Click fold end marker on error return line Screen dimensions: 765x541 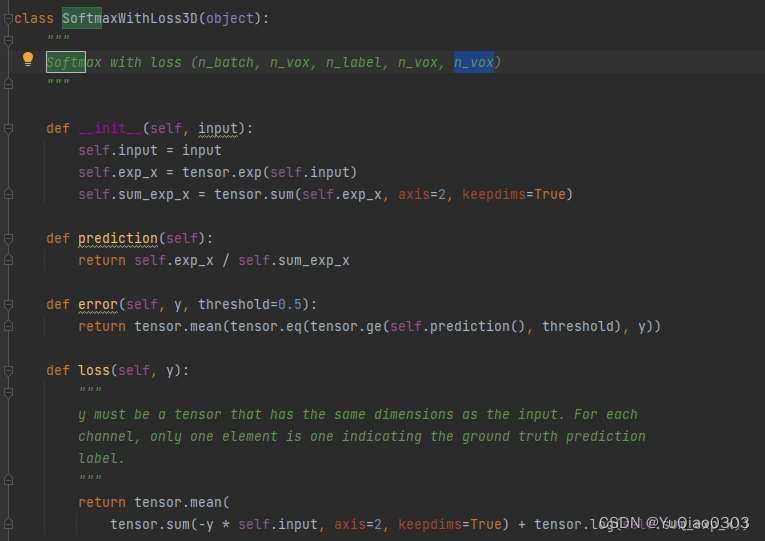[x=8, y=326]
